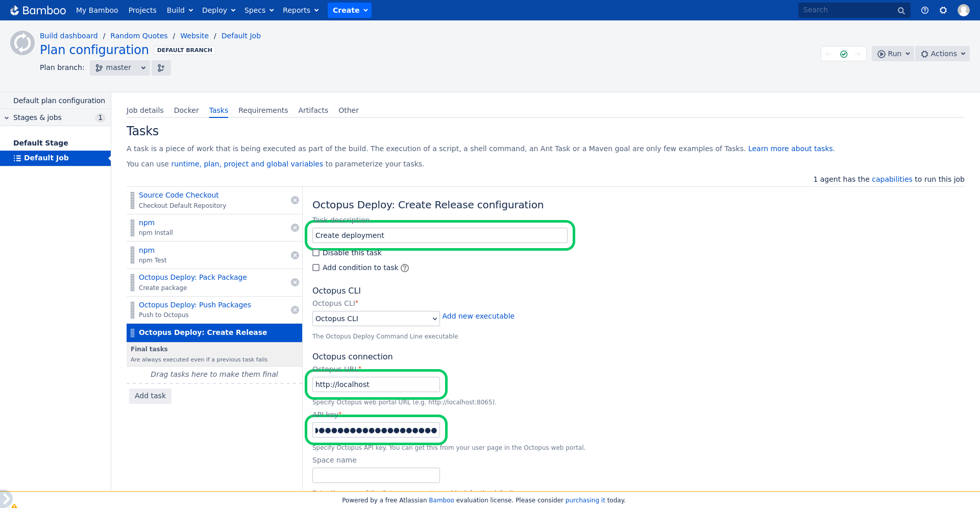The height and width of the screenshot is (508, 980).
Task: Switch to the Docker tab
Action: click(x=186, y=110)
